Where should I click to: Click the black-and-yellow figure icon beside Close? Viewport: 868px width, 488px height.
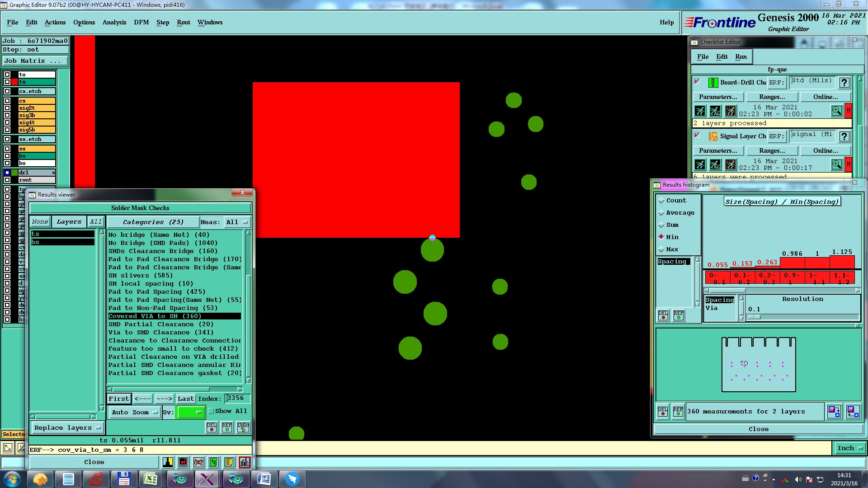pos(168,462)
